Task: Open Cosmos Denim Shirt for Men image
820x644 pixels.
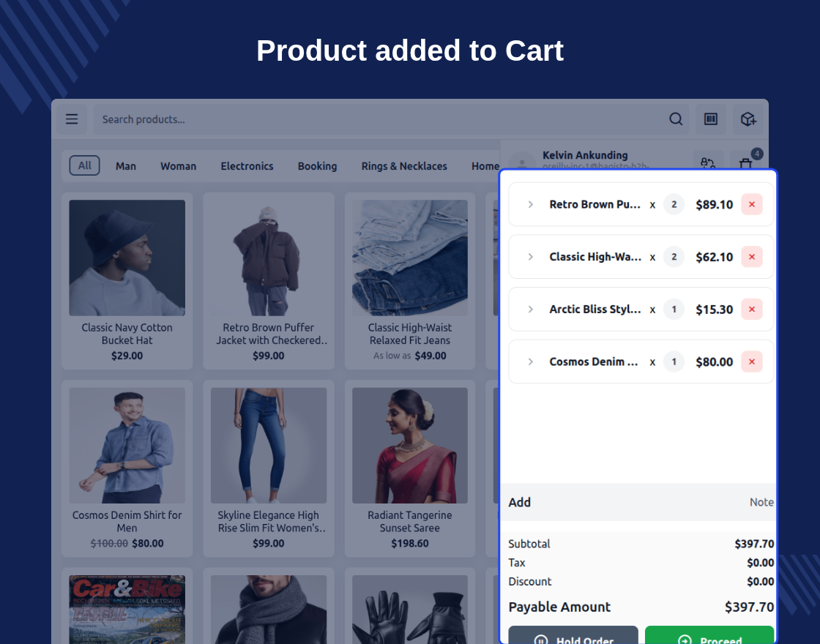Action: coord(127,446)
